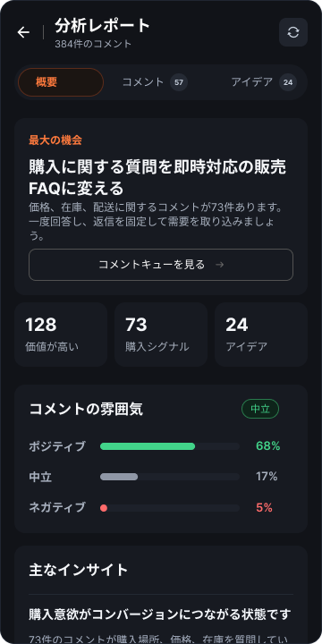Open the 主なインサイト section heading
The image size is (322, 644).
79,570
